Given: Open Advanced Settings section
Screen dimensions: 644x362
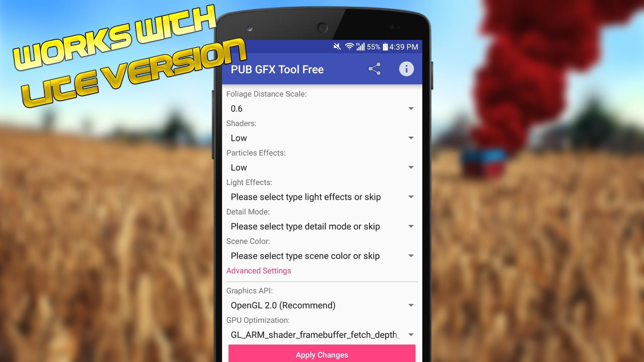Looking at the screenshot, I should (258, 271).
